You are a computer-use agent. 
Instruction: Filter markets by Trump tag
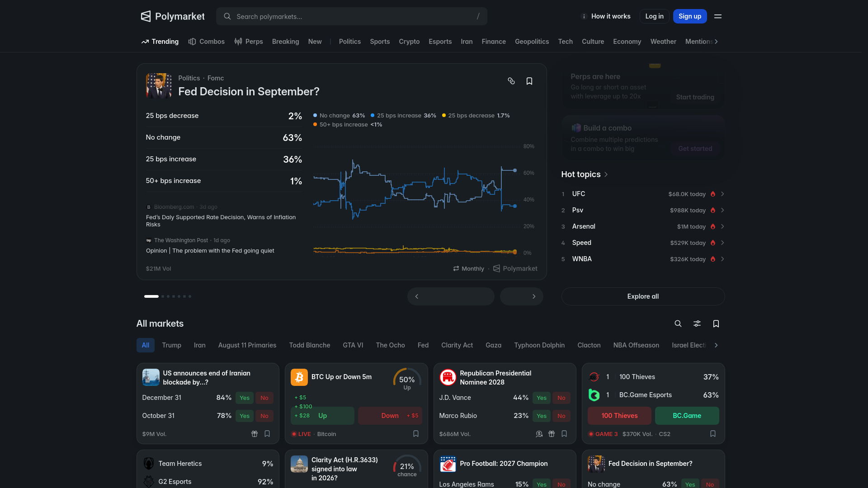point(171,345)
